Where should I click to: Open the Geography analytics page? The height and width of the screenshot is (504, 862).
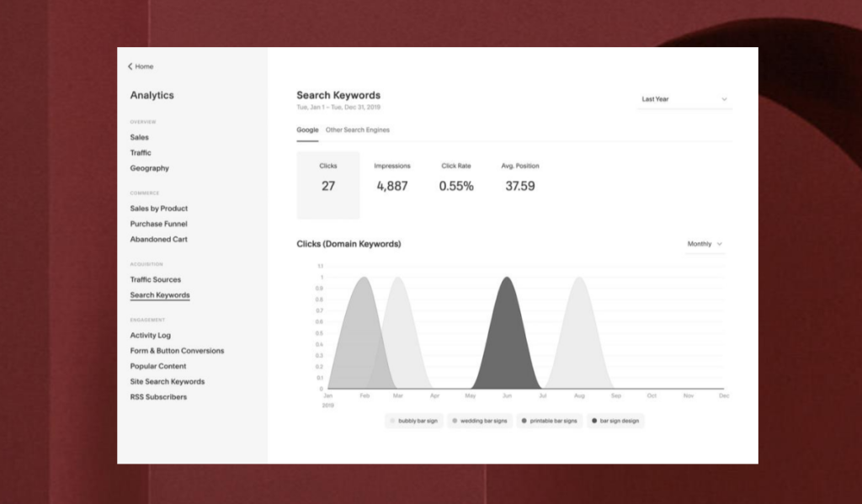pyautogui.click(x=150, y=168)
